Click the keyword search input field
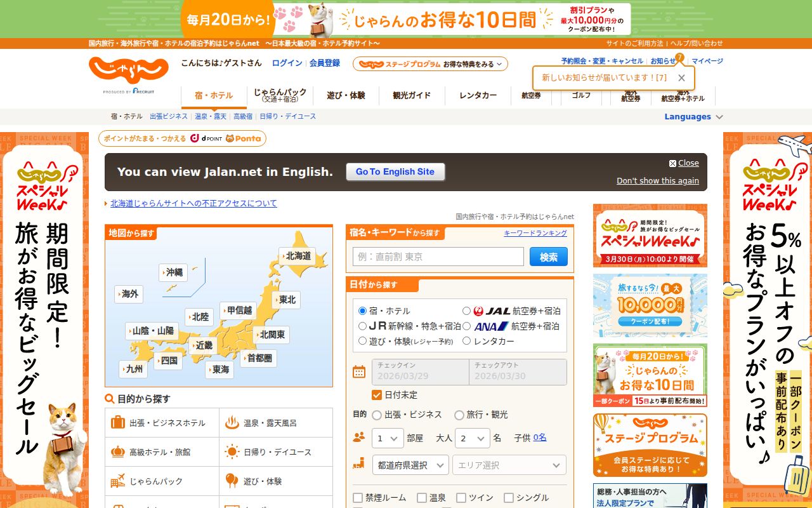Viewport: 812px width, 508px height. coord(438,257)
